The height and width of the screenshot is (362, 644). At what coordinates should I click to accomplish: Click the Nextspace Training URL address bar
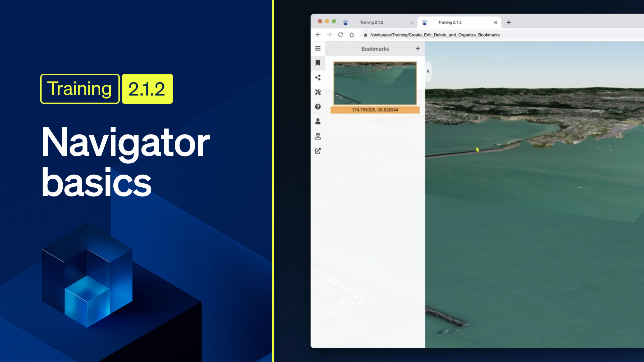tap(435, 35)
